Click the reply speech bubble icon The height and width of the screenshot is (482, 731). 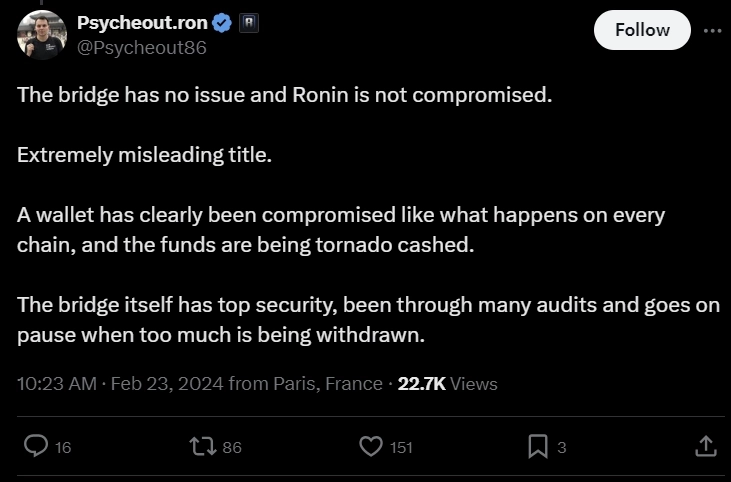coord(36,446)
